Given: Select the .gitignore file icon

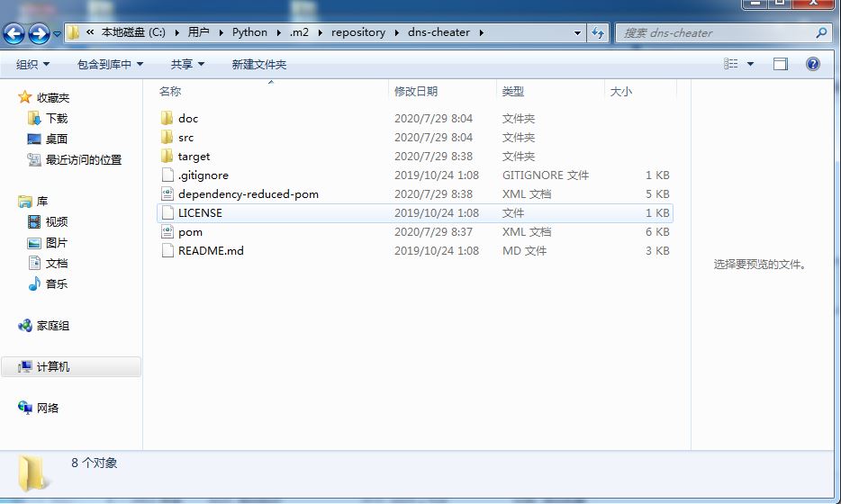Looking at the screenshot, I should pyautogui.click(x=167, y=175).
